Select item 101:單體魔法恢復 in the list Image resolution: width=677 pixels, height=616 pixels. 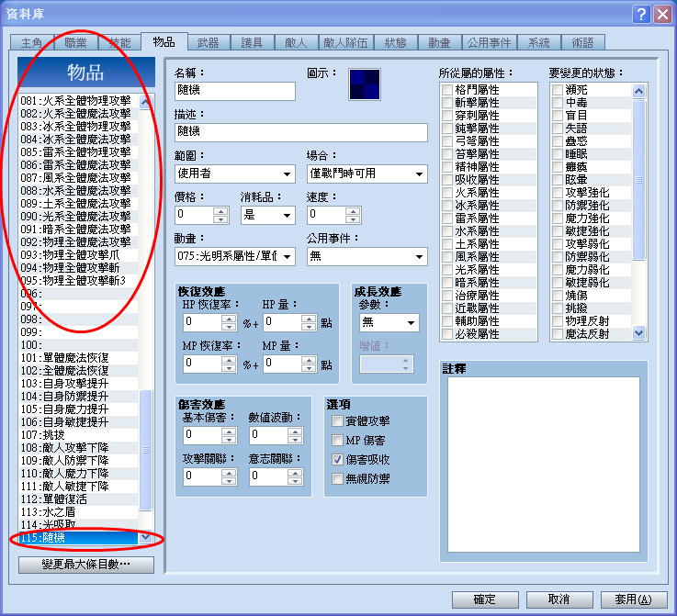(79, 358)
